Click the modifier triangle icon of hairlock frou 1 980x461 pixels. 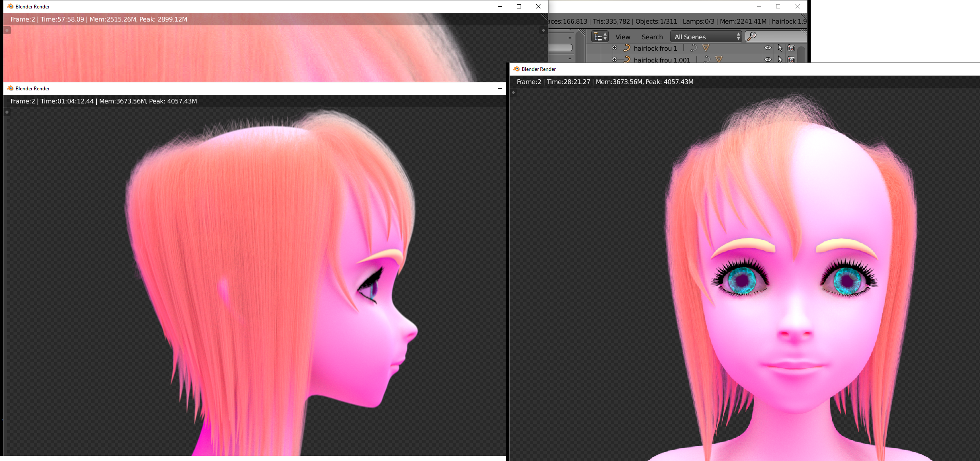pos(706,48)
